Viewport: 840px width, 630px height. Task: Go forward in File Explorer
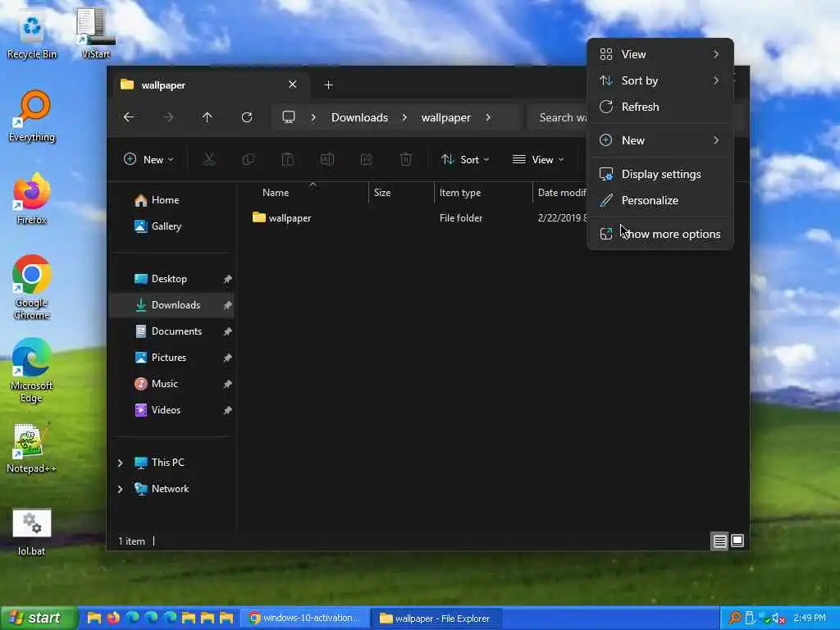tap(168, 117)
